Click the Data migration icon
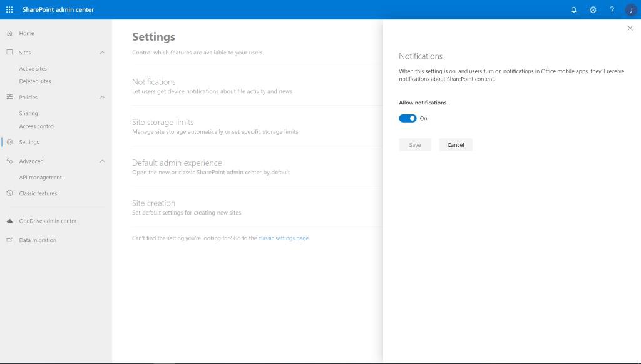This screenshot has width=641, height=364. (x=9, y=240)
